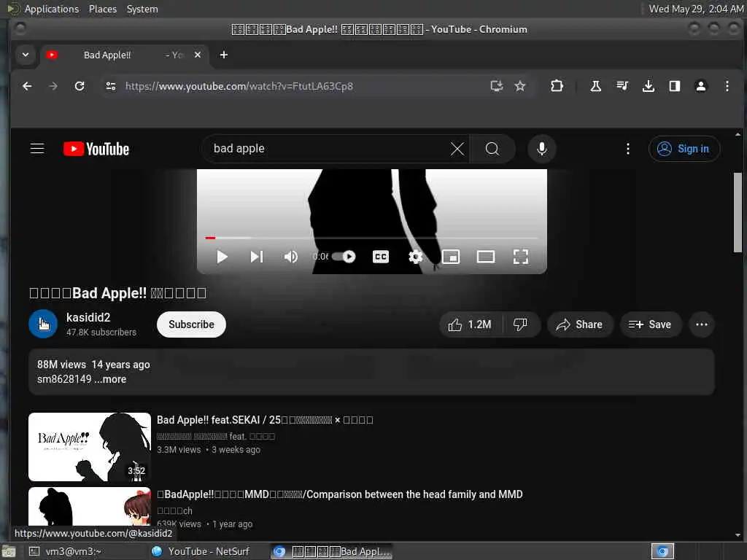Skip to the next video
The image size is (747, 560).
point(257,257)
